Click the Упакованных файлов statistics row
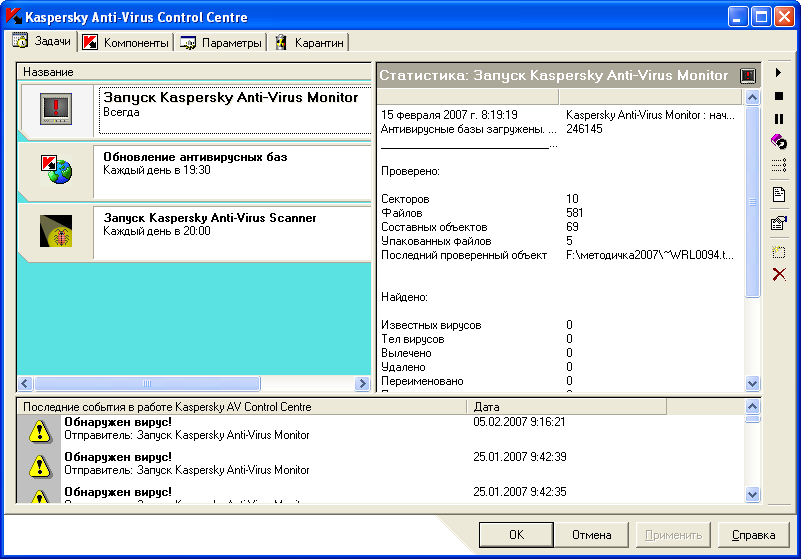801x559 pixels. (560, 241)
